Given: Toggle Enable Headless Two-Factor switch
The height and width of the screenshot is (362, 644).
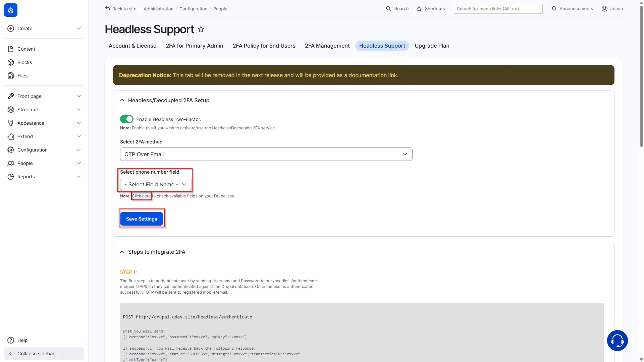Looking at the screenshot, I should click(x=127, y=119).
